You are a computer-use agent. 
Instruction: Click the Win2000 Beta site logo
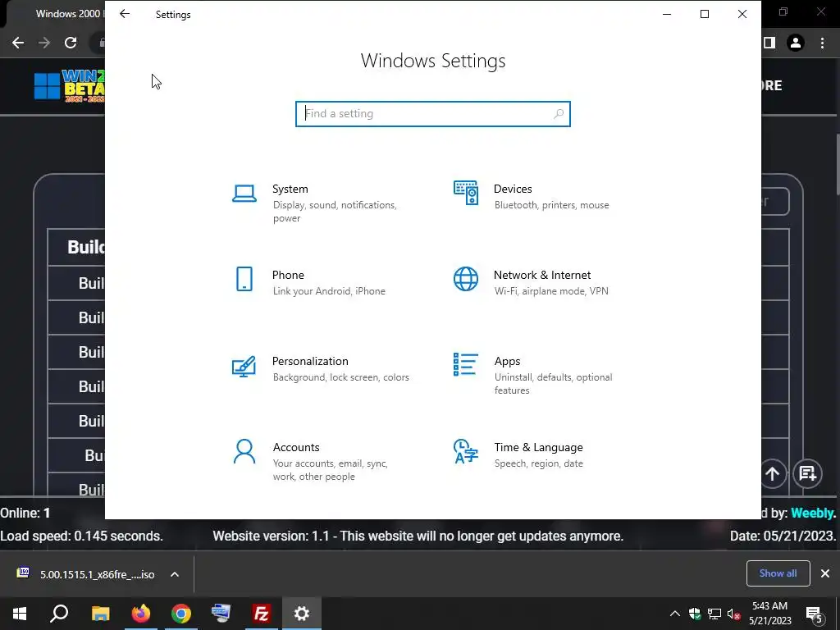click(70, 85)
